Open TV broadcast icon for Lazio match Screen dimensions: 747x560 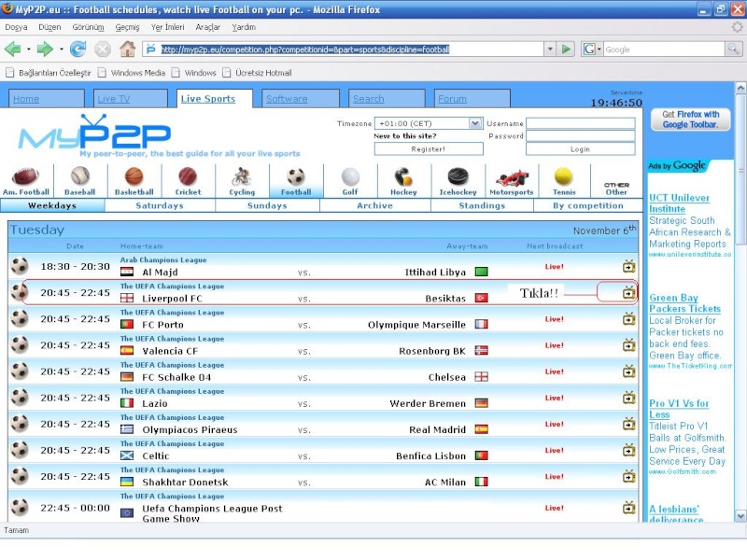coord(628,397)
